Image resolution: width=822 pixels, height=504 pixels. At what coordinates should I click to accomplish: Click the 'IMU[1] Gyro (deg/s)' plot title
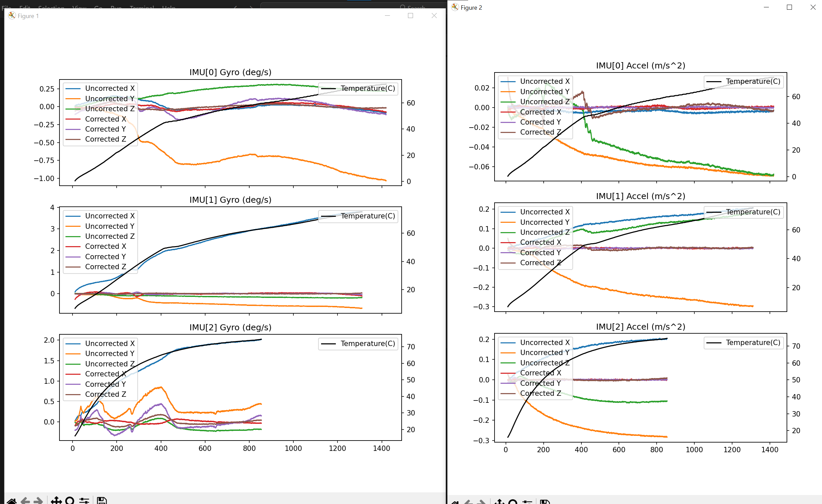[230, 200]
